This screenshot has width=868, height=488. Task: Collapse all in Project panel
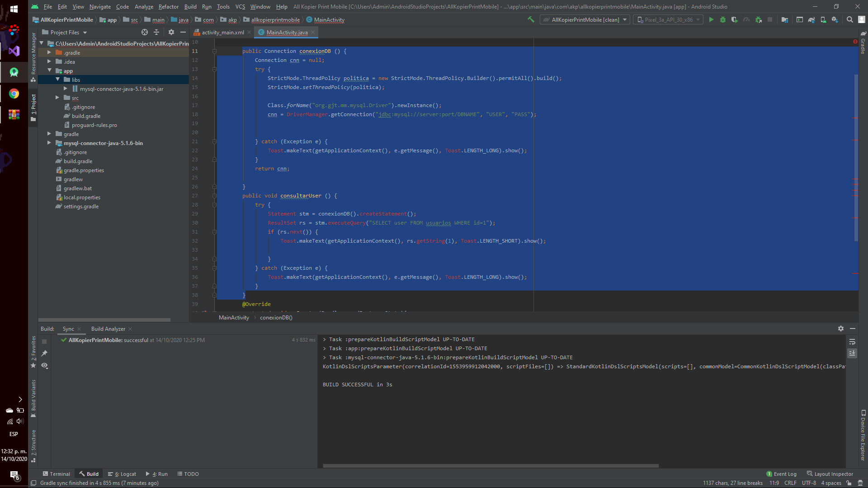[156, 32]
